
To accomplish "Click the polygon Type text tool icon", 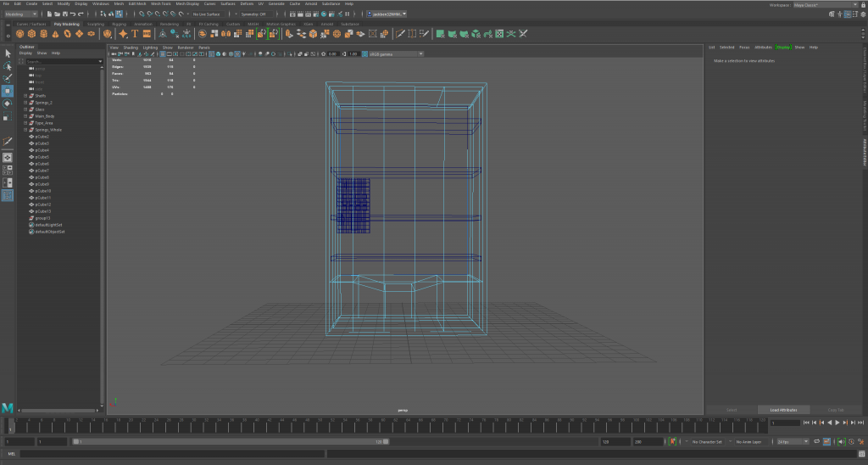I will pyautogui.click(x=134, y=34).
